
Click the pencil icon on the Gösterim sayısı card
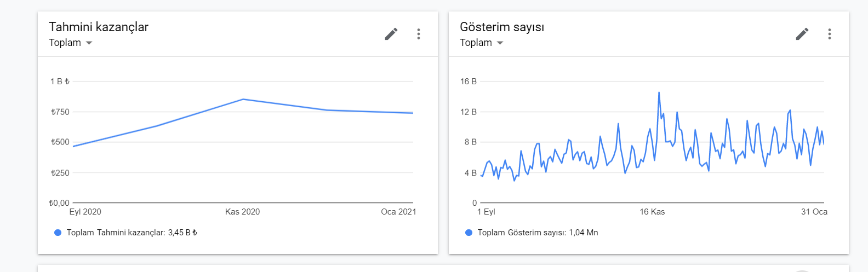802,34
